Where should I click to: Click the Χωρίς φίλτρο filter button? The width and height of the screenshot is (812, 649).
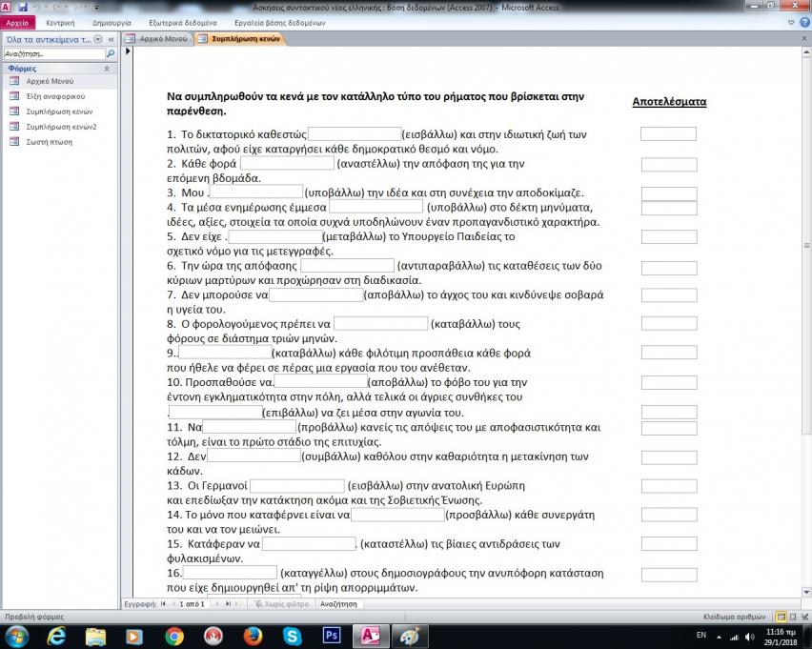point(281,604)
